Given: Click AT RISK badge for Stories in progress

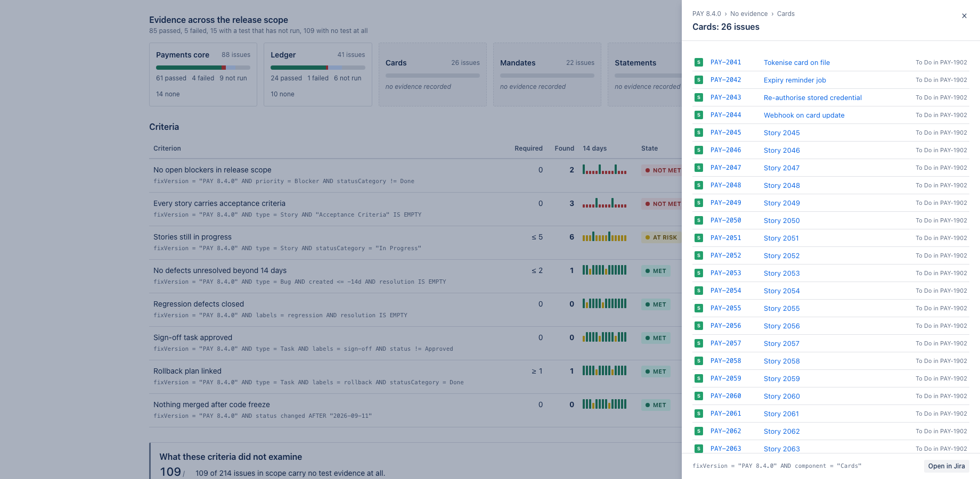Looking at the screenshot, I should coord(661,237).
